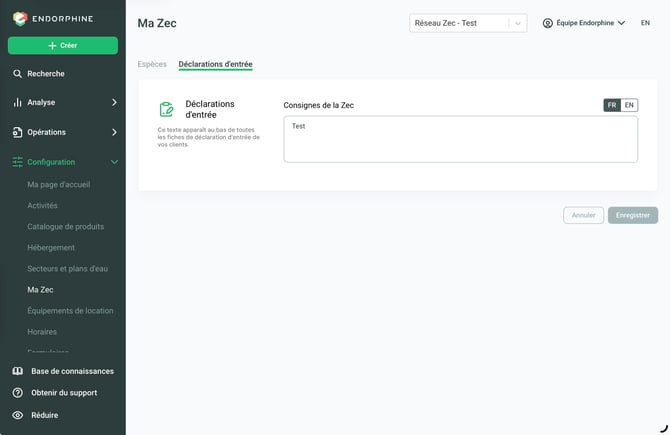Click the plus icon in Créer
Screen dimensions: 670x435
point(52,45)
